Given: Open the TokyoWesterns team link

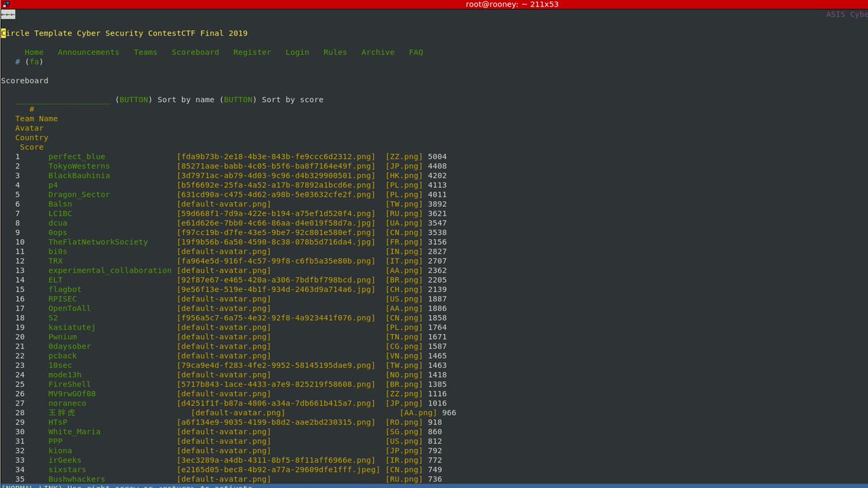Looking at the screenshot, I should (79, 166).
